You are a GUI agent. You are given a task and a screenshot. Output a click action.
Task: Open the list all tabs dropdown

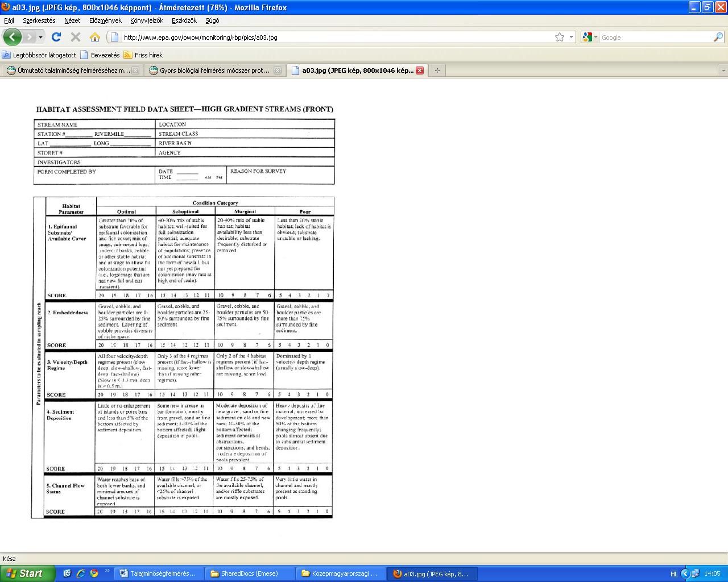[x=723, y=70]
